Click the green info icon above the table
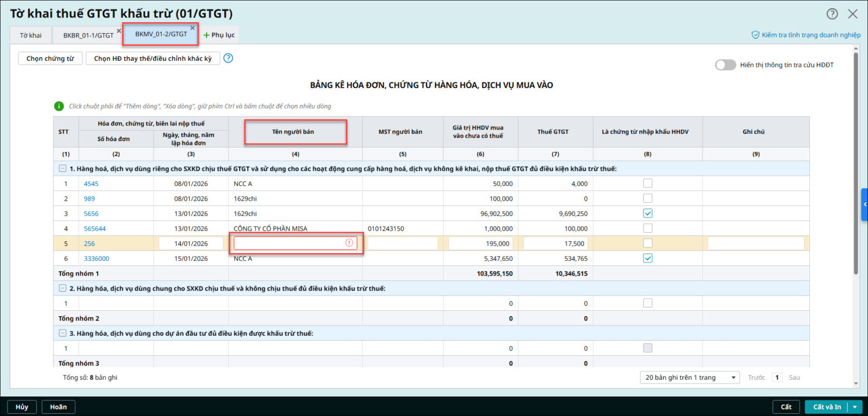868x416 pixels. point(59,106)
